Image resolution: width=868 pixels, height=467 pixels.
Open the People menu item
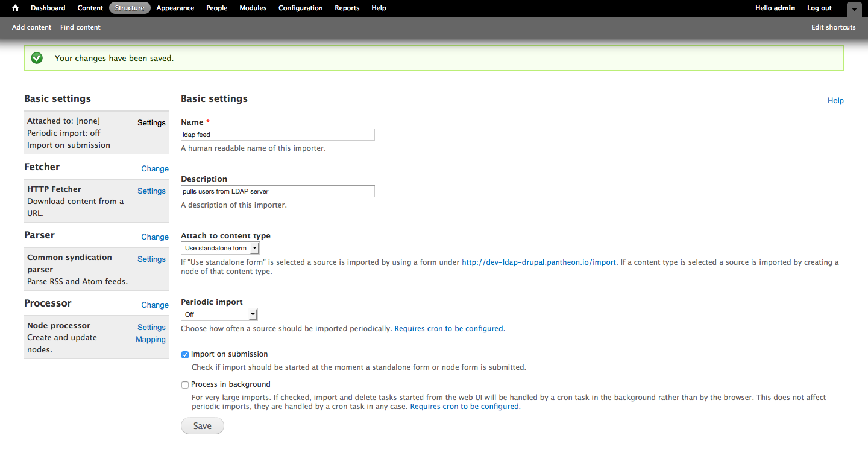click(216, 8)
